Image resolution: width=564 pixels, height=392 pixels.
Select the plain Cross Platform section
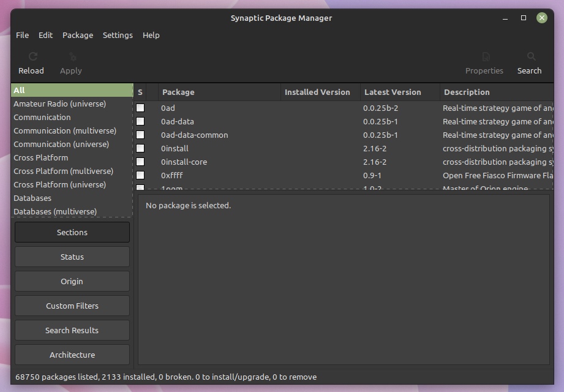[72, 158]
